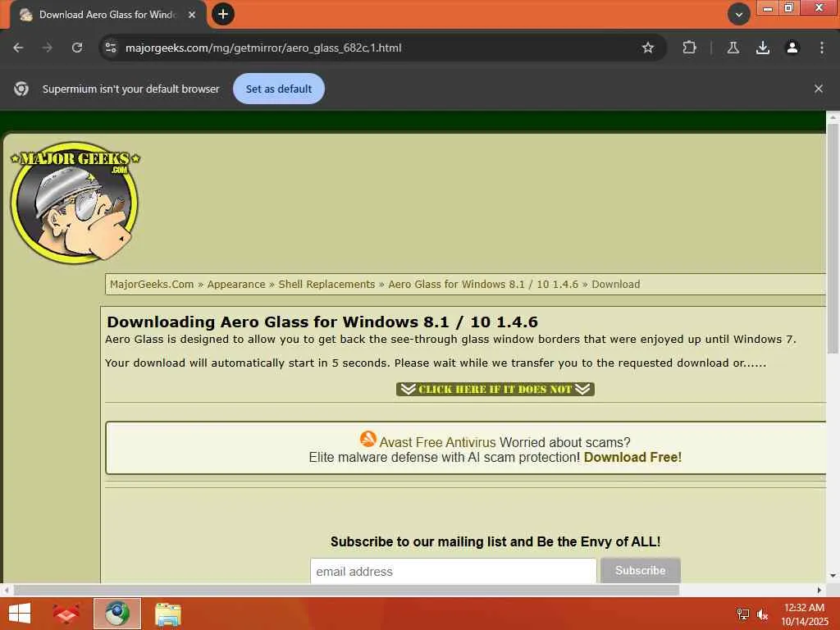The image size is (840, 630).
Task: Open the experiments flask icon
Action: 733,48
